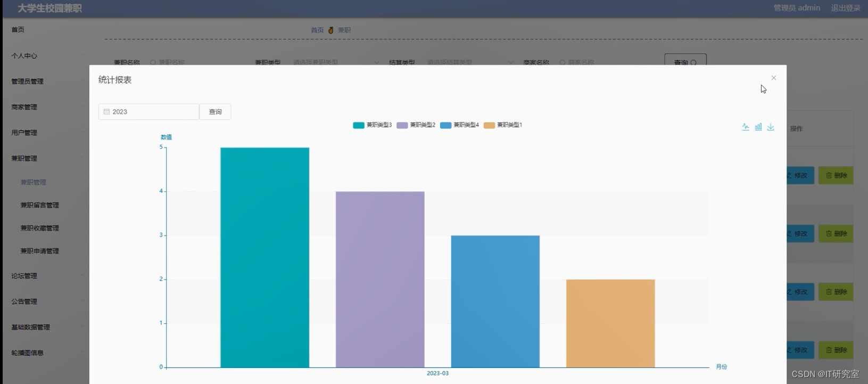Image resolution: width=868 pixels, height=384 pixels.
Task: Click 大学生校园兼职 site title
Action: (x=49, y=9)
